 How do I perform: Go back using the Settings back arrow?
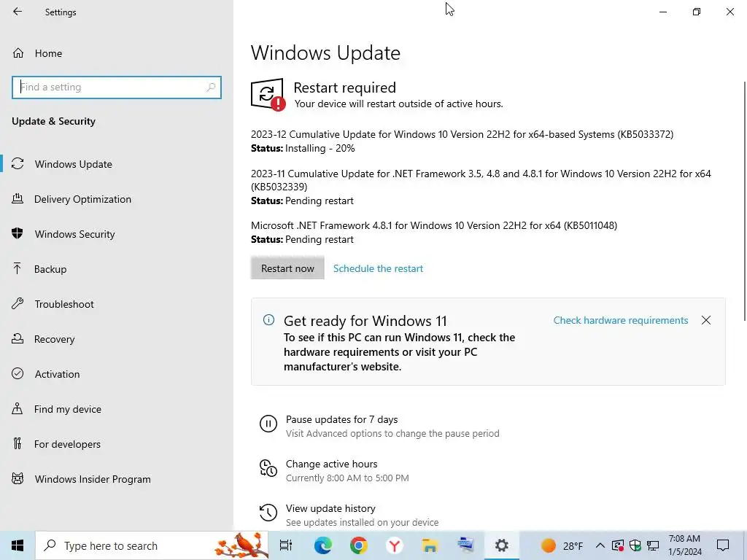(x=18, y=12)
